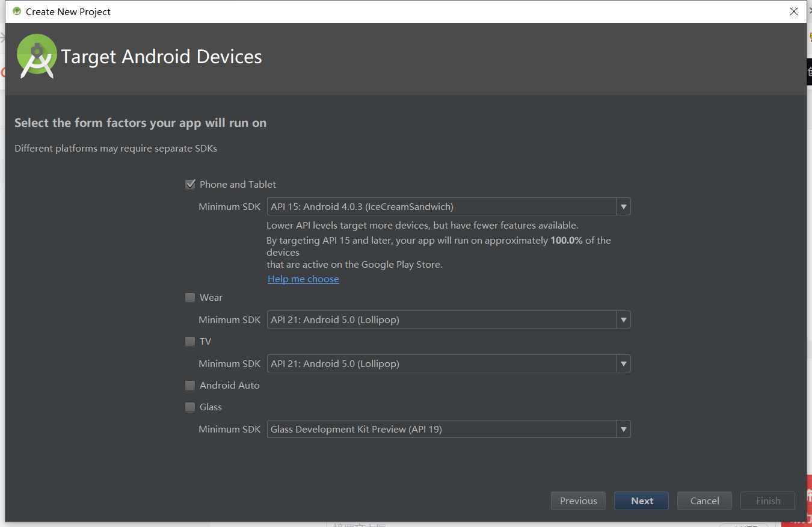The height and width of the screenshot is (527, 812).
Task: Check the TV form factor checkbox
Action: (x=190, y=342)
